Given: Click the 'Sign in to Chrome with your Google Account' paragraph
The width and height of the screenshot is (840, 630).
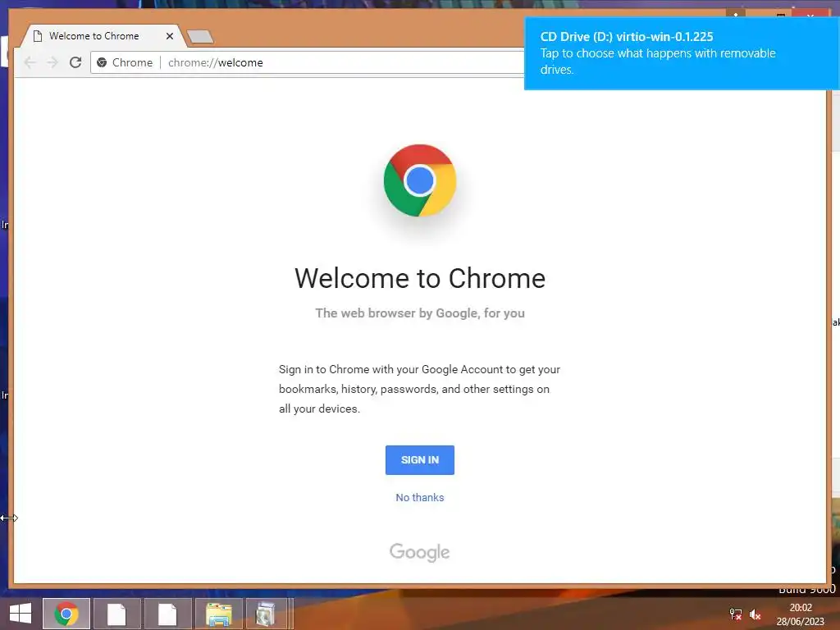Looking at the screenshot, I should point(419,389).
